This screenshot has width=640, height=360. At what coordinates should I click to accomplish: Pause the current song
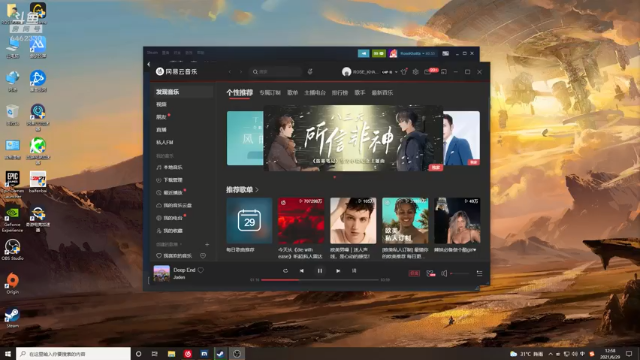coord(320,271)
